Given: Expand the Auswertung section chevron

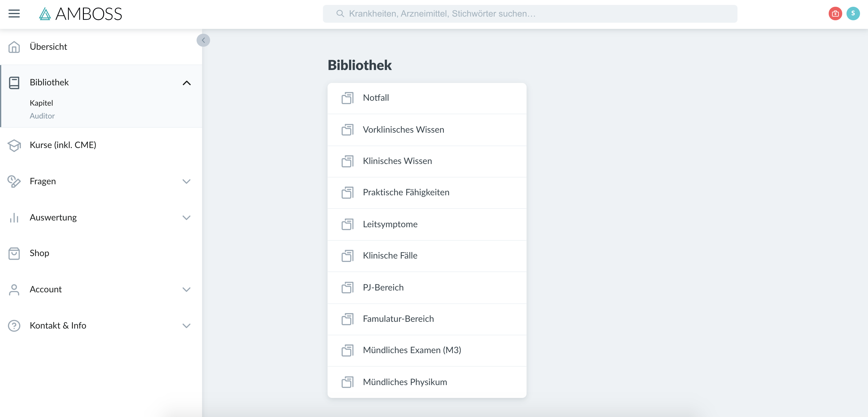Looking at the screenshot, I should tap(186, 218).
